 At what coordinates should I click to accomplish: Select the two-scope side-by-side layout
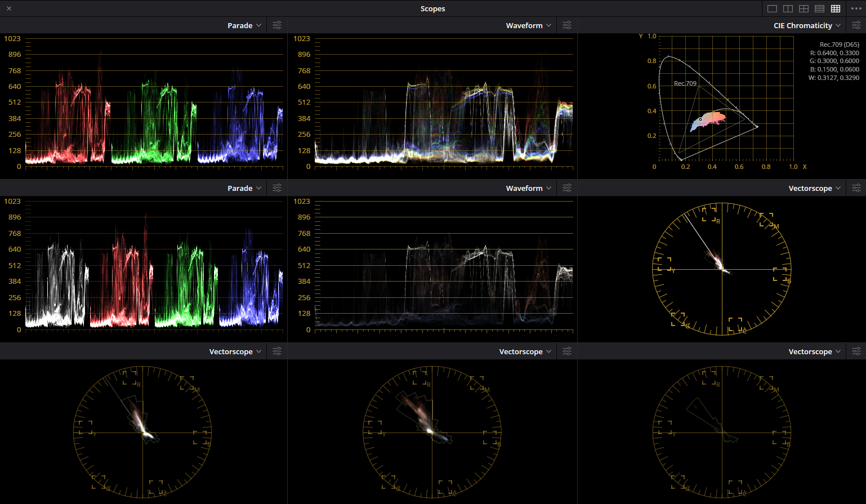click(788, 8)
